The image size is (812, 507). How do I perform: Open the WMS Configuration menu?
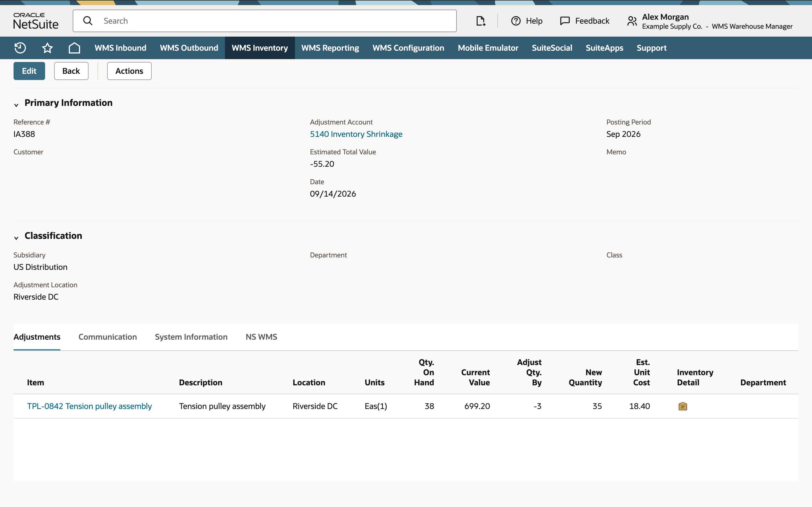pos(408,48)
